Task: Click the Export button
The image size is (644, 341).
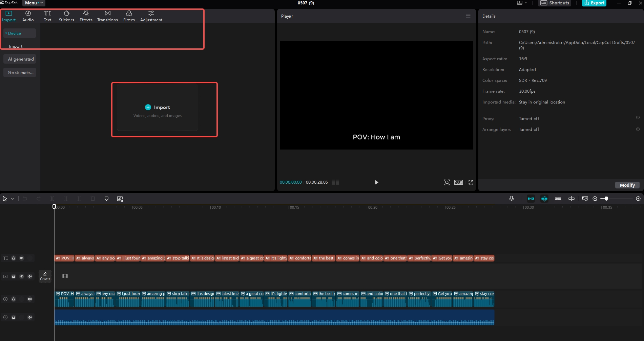Action: coord(594,3)
